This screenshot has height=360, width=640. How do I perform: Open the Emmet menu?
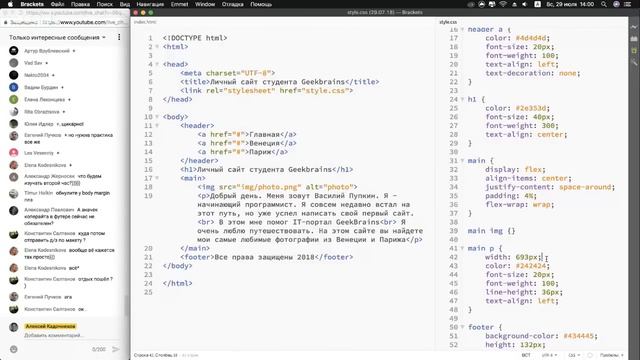point(180,4)
